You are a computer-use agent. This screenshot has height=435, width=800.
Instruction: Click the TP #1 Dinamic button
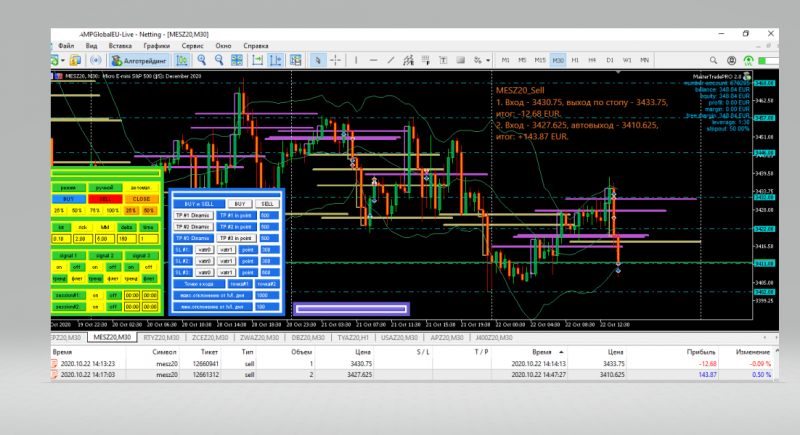point(193,216)
